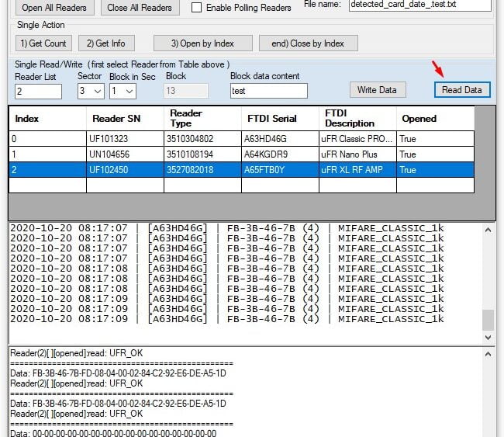This screenshot has width=504, height=437.
Task: Click the Read Data button
Action: (461, 90)
